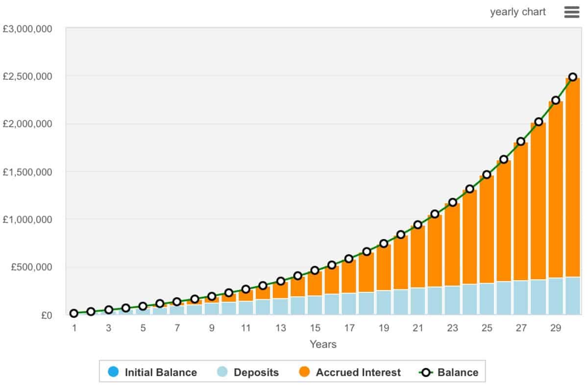Image resolution: width=588 pixels, height=385 pixels.
Task: Select the light blue deposits bar for year 19
Action: coord(384,303)
